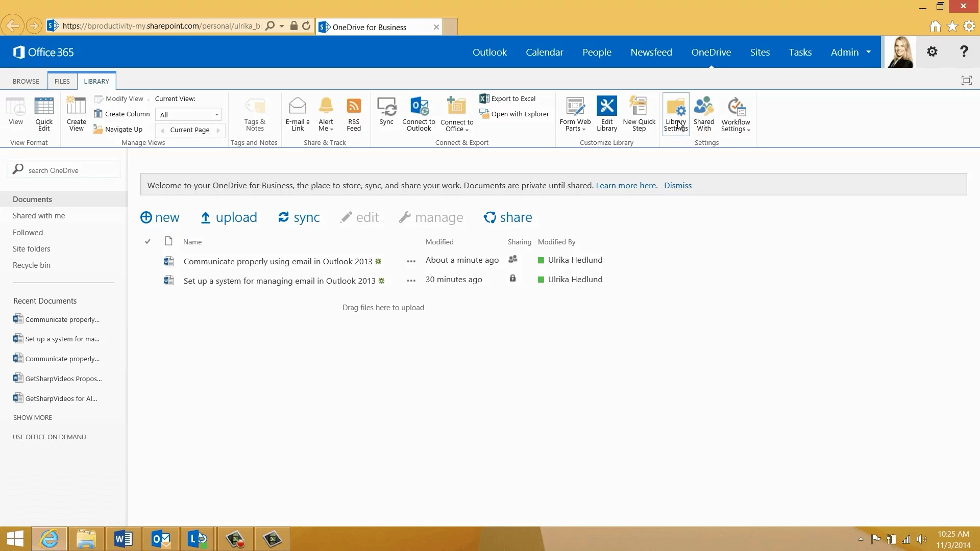Click the Edit Library icon
The image size is (980, 551).
tap(607, 113)
